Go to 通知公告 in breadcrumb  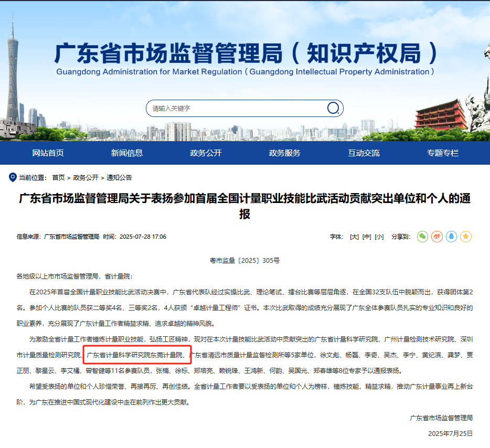(119, 177)
